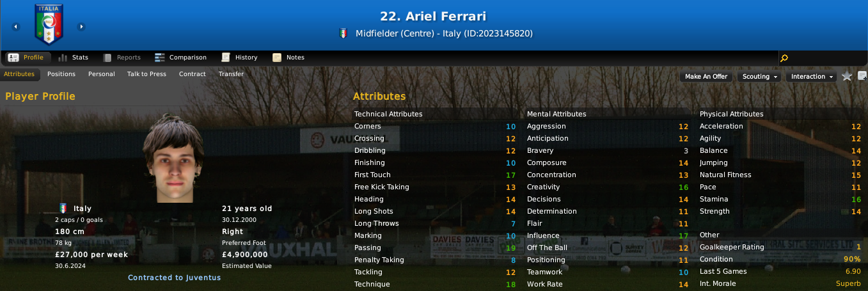Screen dimensions: 868x291
Task: Switch to the Contract tab
Action: coord(193,74)
